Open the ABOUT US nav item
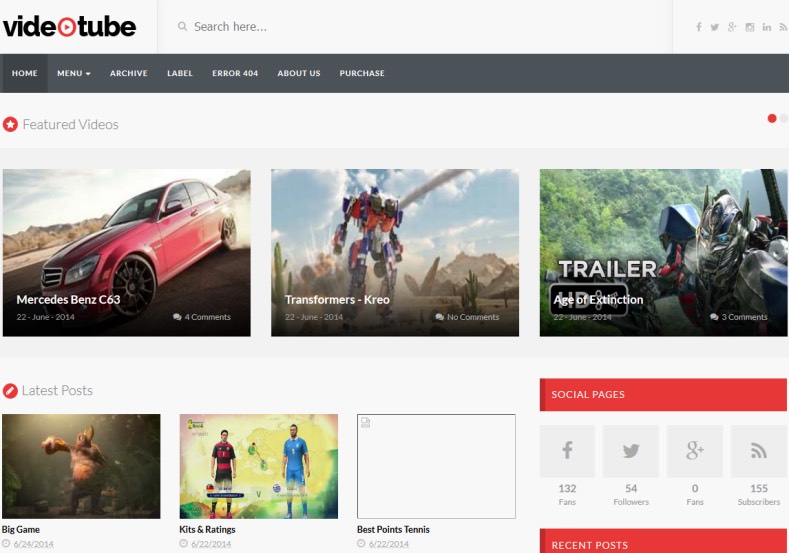 (299, 73)
